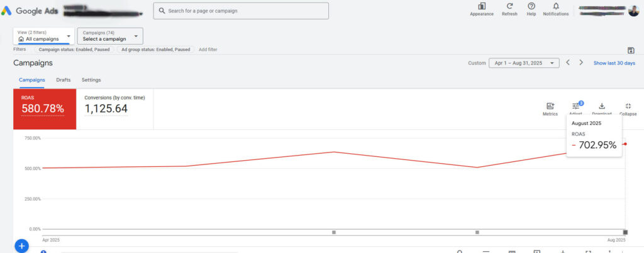The height and width of the screenshot is (253, 644).
Task: Click the Add filter link
Action: point(208,49)
